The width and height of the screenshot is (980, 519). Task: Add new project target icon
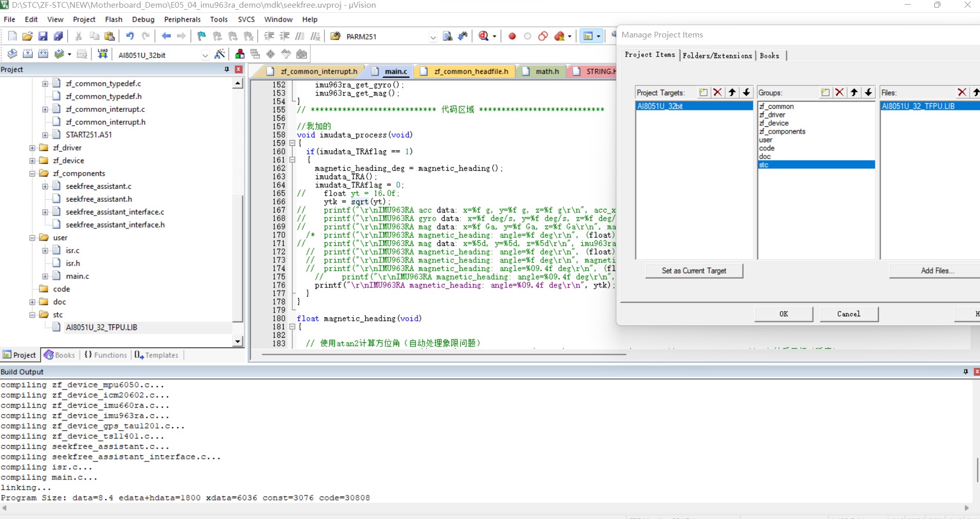704,92
